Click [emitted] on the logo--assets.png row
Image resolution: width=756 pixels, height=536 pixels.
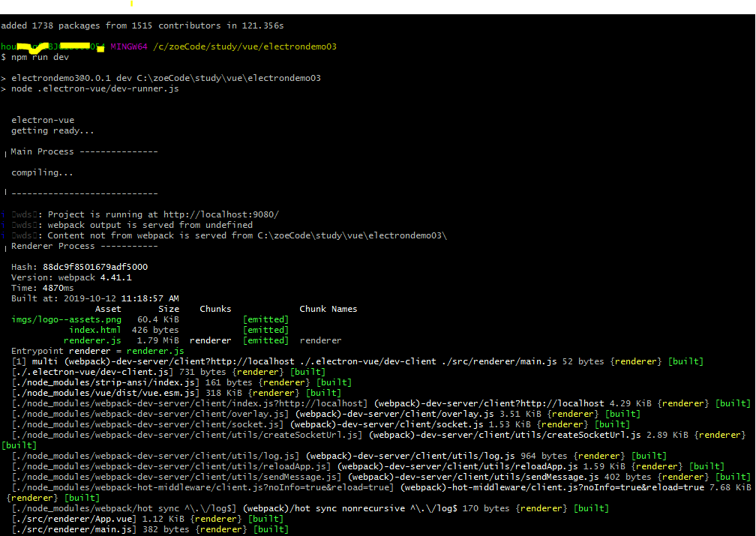tap(265, 319)
